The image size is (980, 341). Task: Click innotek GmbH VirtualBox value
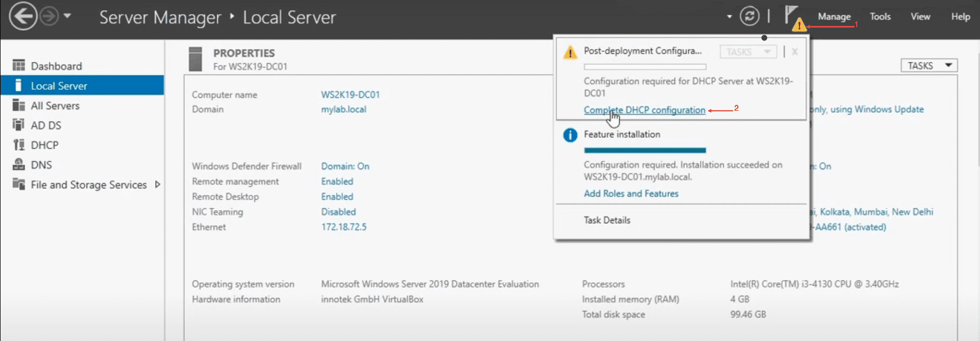click(372, 299)
